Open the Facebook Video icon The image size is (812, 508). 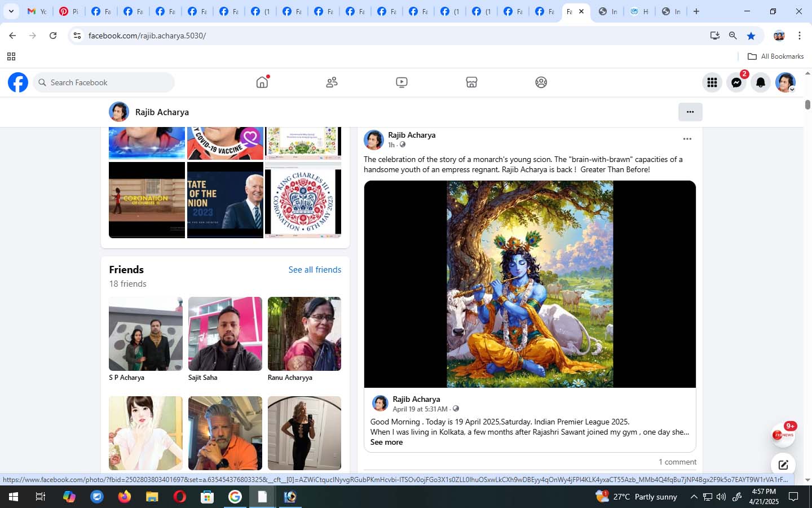(401, 82)
